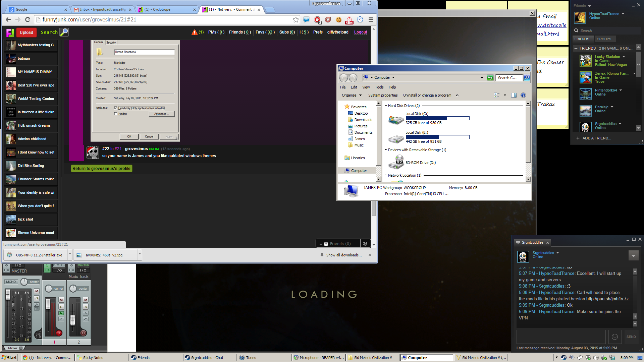Click the Steam chat emoticon button

(x=614, y=337)
